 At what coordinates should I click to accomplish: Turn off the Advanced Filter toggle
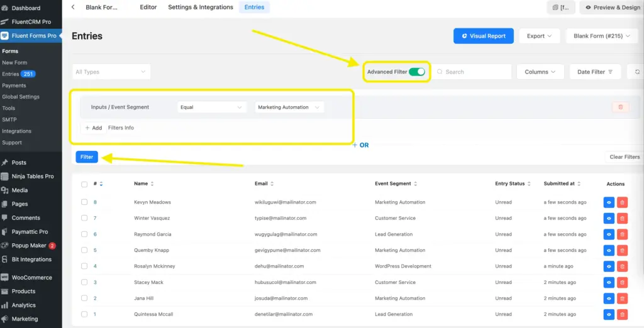click(416, 72)
